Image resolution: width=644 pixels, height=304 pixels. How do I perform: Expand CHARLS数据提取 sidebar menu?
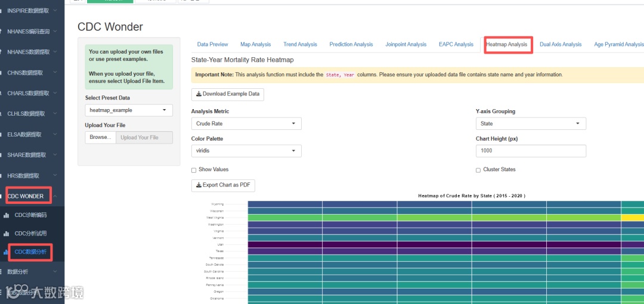[x=32, y=93]
